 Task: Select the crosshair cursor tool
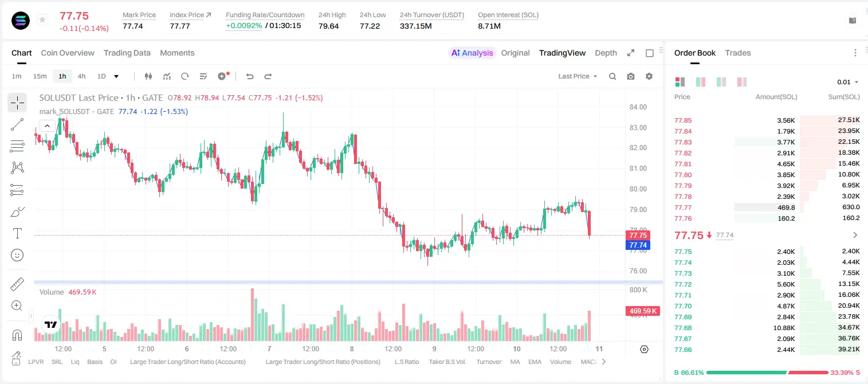(x=17, y=103)
